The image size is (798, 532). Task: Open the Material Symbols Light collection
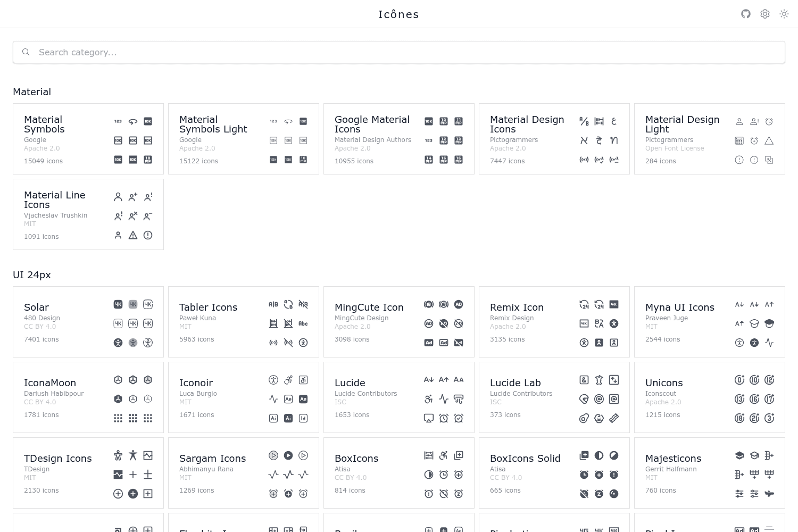coord(244,139)
